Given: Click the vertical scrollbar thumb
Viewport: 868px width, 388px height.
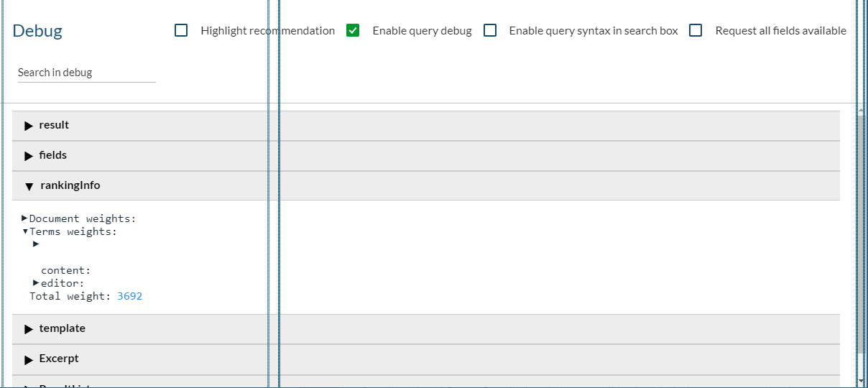Looking at the screenshot, I should point(862,230).
